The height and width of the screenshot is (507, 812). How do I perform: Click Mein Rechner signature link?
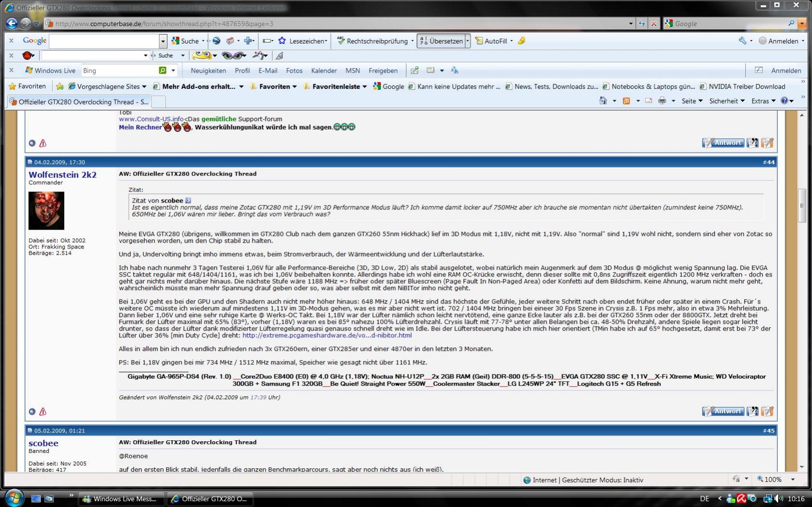click(x=140, y=127)
